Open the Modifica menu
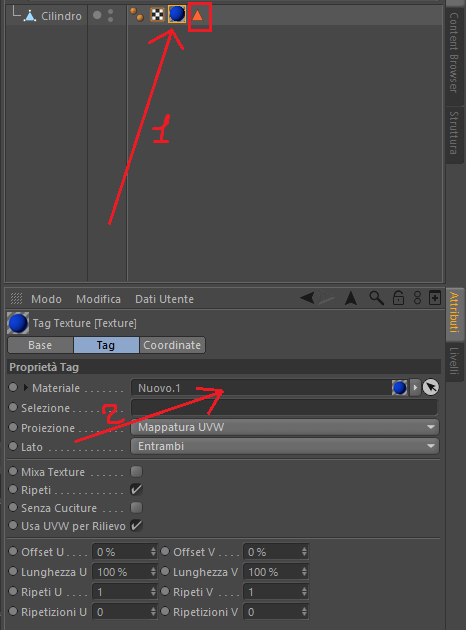The height and width of the screenshot is (630, 466). point(98,299)
